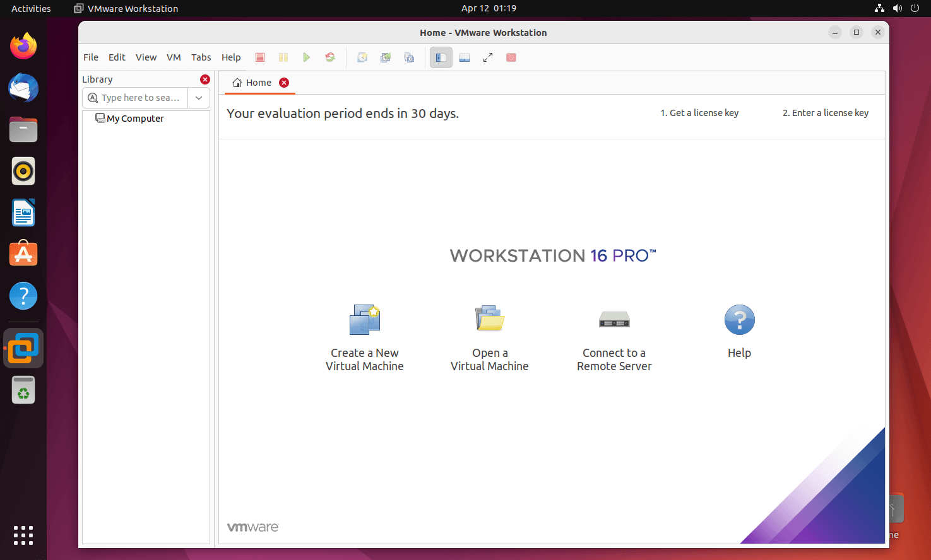Open the Edit menu

(117, 57)
